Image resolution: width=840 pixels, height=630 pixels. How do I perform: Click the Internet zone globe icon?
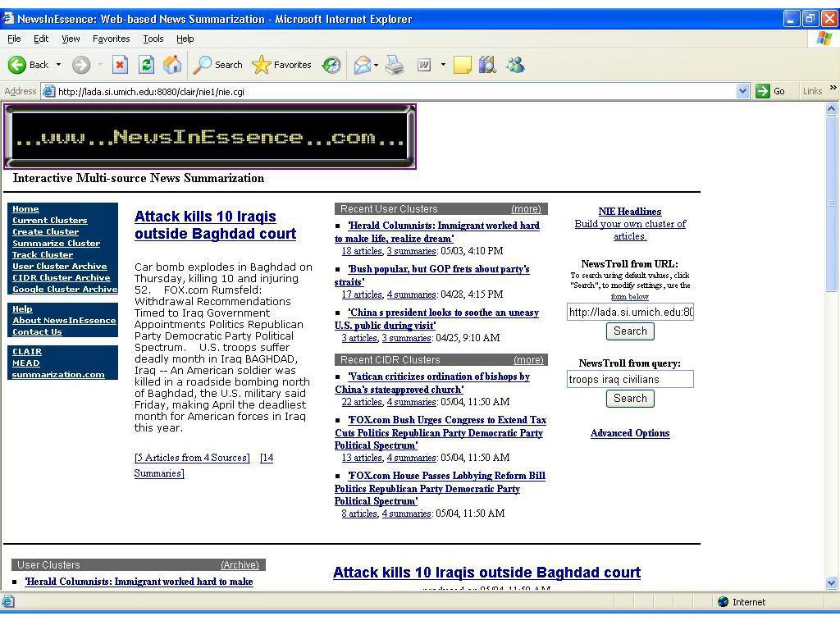(724, 602)
